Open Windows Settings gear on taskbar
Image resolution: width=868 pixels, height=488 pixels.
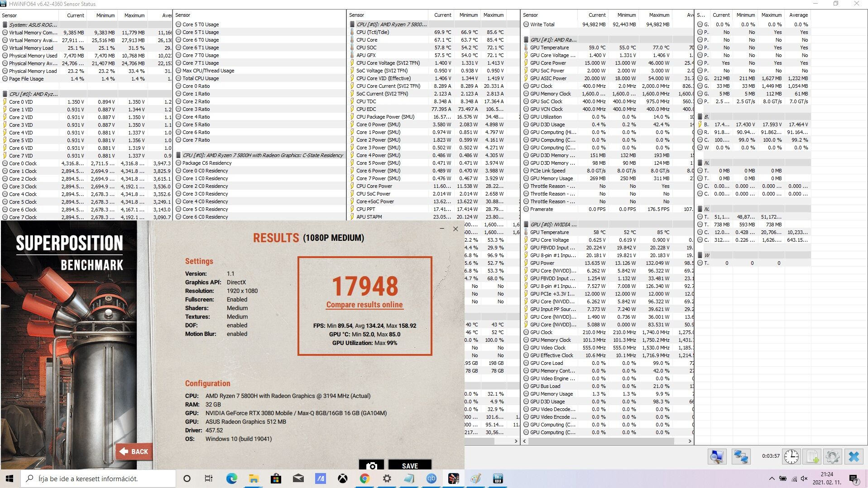(387, 478)
